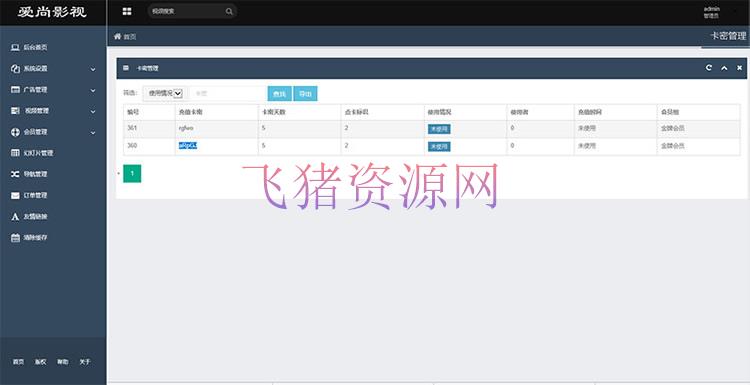The height and width of the screenshot is (385, 750).
Task: Expand the 系统设置 submenu arrow
Action: (93, 69)
